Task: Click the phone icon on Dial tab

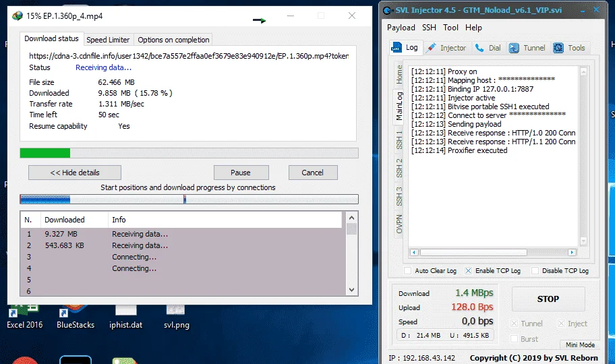Action: pyautogui.click(x=479, y=48)
